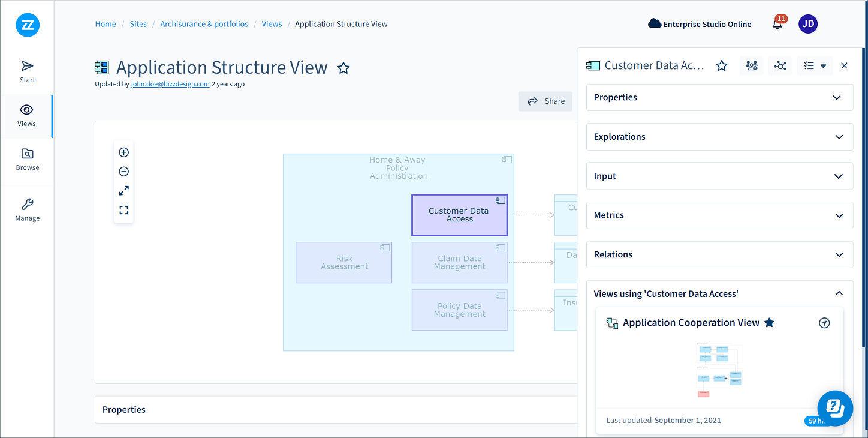Open Manage in the left sidebar
The image size is (868, 438).
[27, 211]
